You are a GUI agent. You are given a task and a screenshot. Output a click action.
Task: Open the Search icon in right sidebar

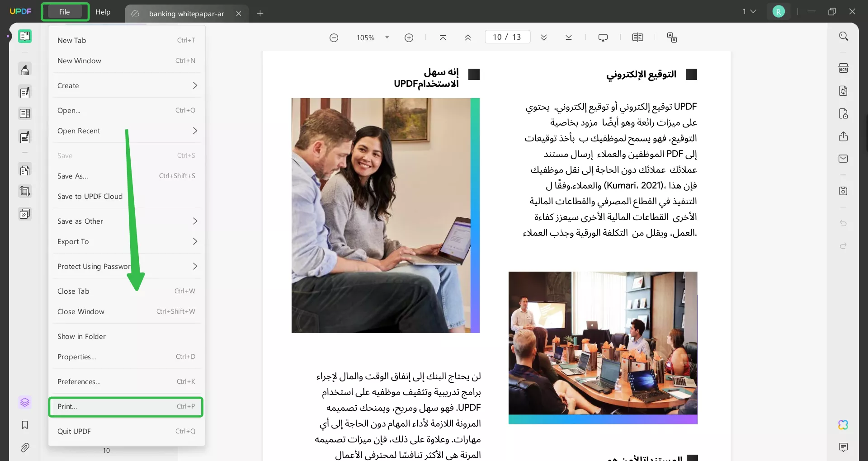[x=844, y=36]
